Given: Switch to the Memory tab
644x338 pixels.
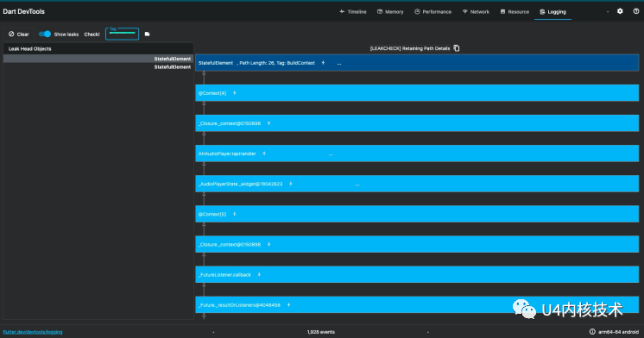Looking at the screenshot, I should pos(390,12).
